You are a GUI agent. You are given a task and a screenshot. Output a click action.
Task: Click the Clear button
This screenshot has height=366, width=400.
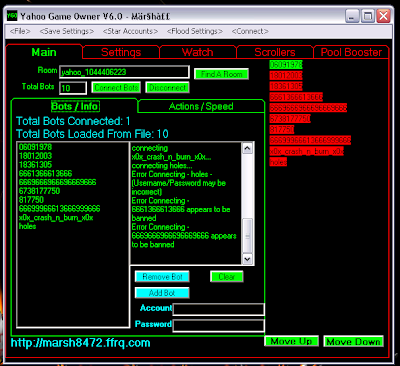point(227,277)
